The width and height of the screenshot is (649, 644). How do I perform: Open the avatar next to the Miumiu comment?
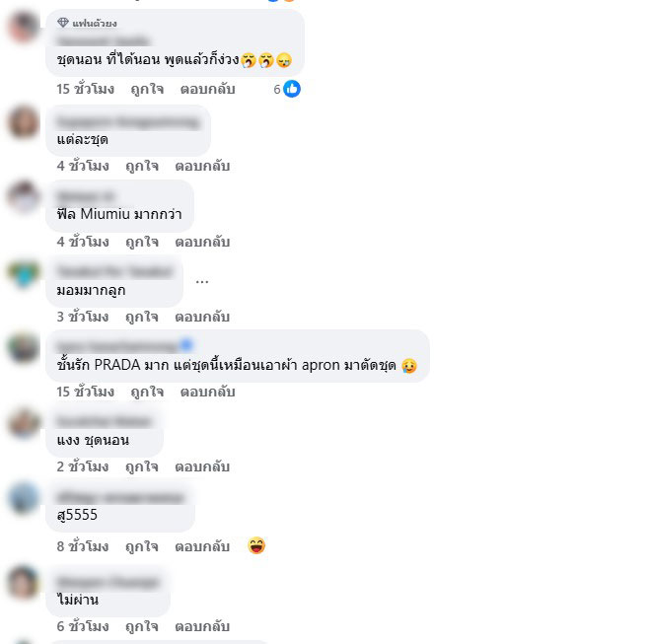[24, 196]
